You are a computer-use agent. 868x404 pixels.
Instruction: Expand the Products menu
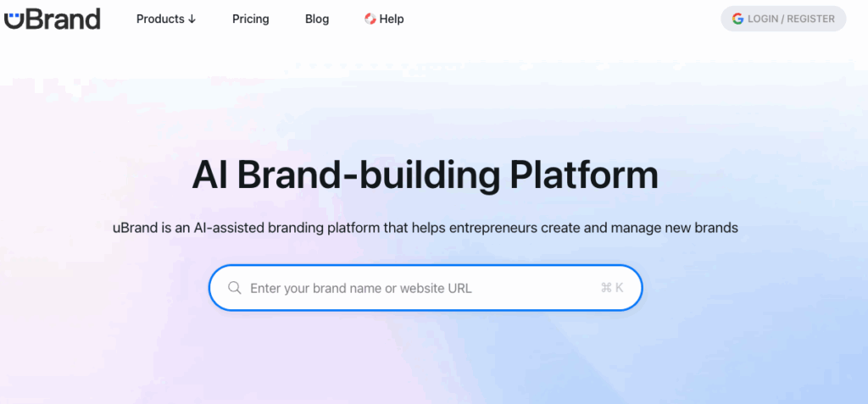[x=166, y=19]
